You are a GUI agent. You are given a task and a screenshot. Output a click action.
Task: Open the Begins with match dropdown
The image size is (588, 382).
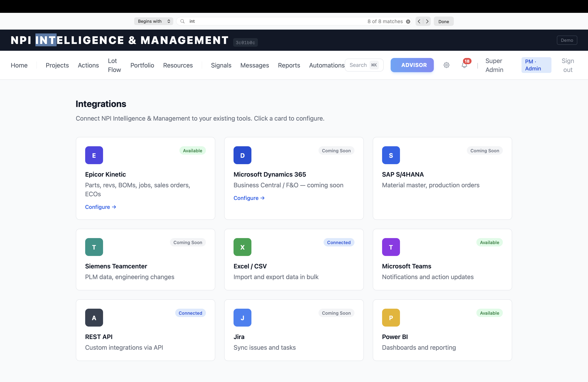coord(154,21)
